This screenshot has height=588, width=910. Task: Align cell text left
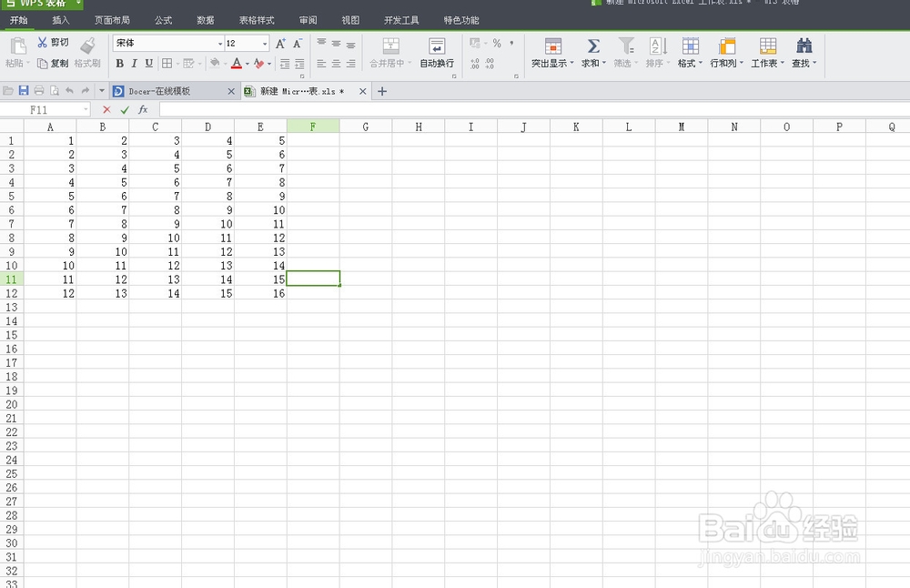click(321, 64)
